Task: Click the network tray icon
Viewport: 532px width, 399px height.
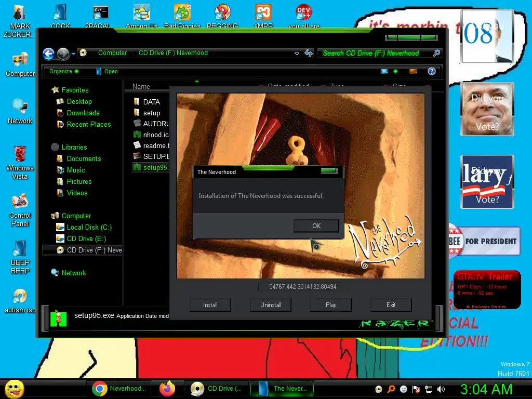Action: pyautogui.click(x=429, y=389)
